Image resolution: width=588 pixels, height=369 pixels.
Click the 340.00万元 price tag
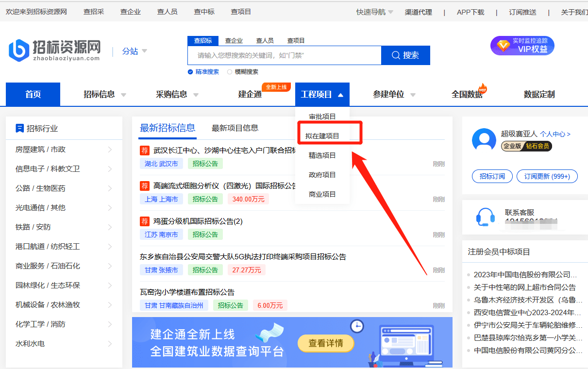tap(249, 199)
